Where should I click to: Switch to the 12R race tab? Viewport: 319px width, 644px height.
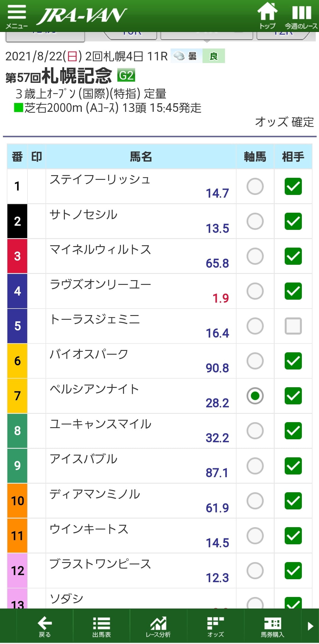tap(283, 35)
